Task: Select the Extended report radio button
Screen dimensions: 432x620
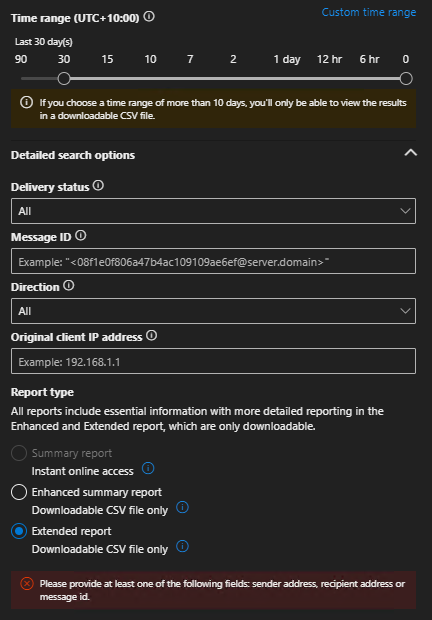Action: tap(19, 531)
